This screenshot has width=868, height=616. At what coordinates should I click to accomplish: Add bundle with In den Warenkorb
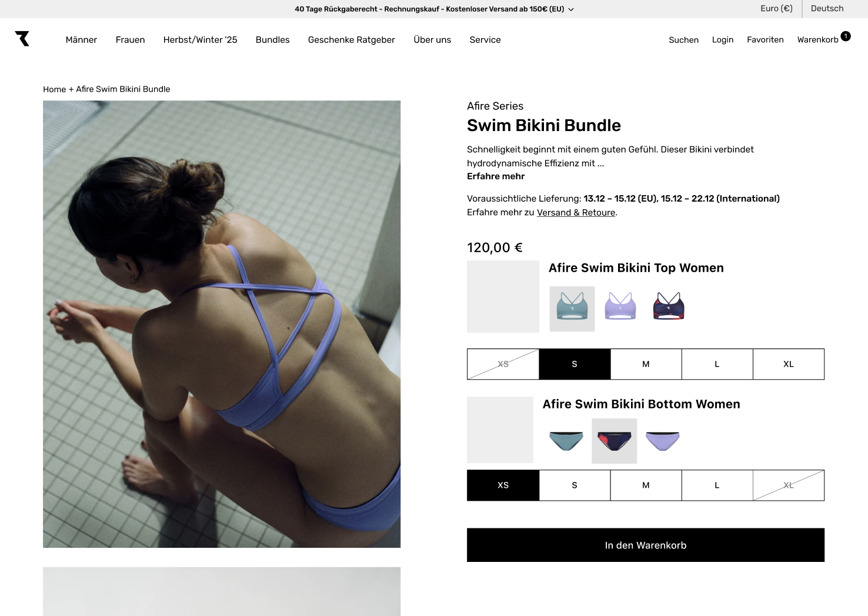coord(646,545)
